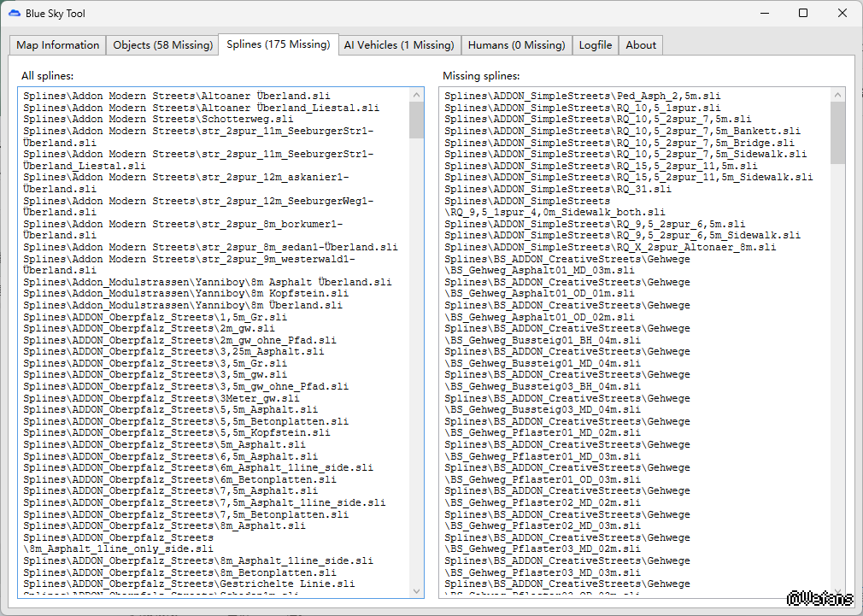
Task: Close the Blue Sky Tool window
Action: (842, 14)
